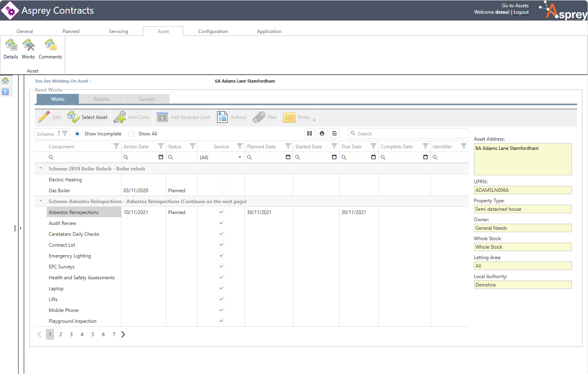
Task: Toggle Service checkbox for Contract Lot
Action: coord(221,245)
